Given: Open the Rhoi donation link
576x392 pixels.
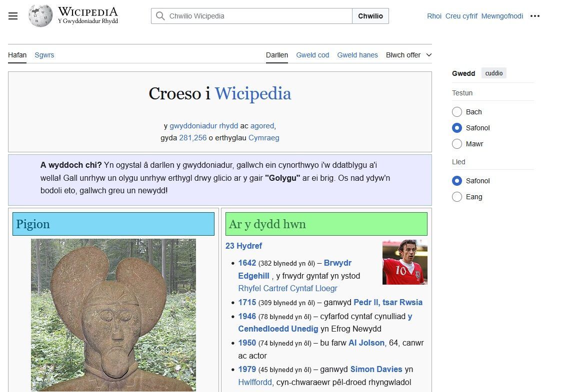Looking at the screenshot, I should [x=434, y=16].
